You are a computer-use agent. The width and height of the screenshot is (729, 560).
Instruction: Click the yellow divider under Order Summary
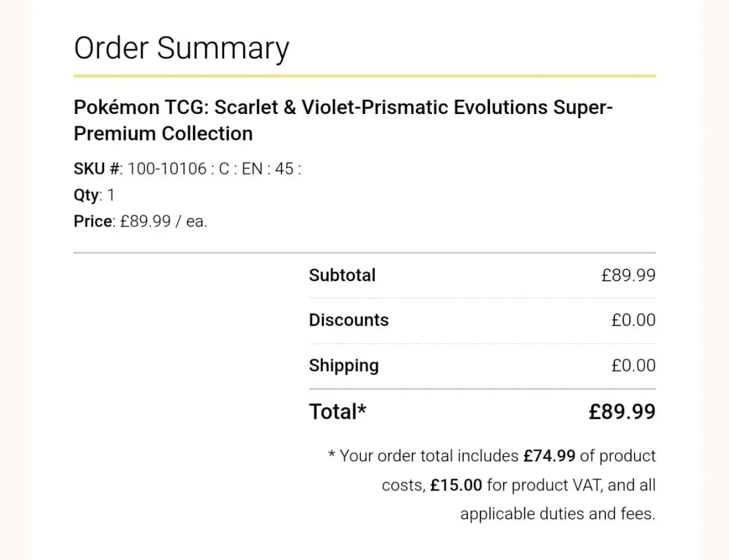tap(364, 76)
